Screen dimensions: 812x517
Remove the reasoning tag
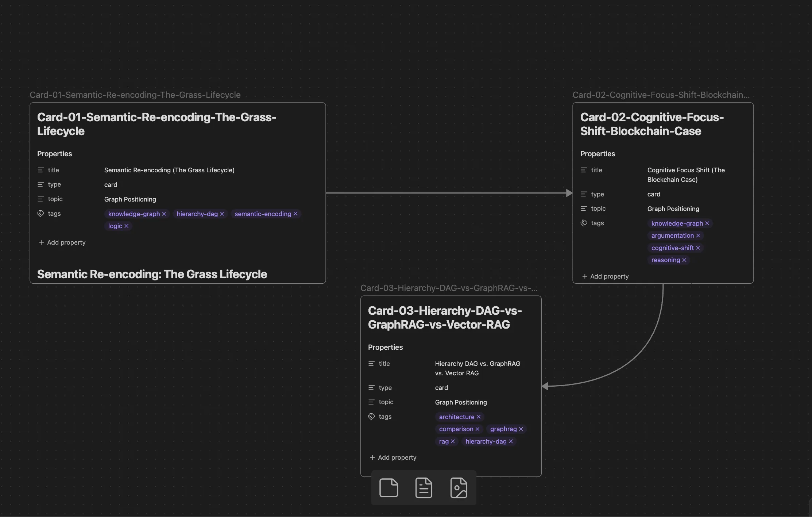pos(684,260)
